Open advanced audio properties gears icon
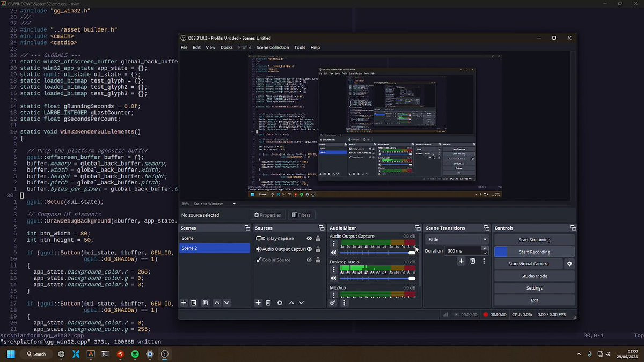 333,303
